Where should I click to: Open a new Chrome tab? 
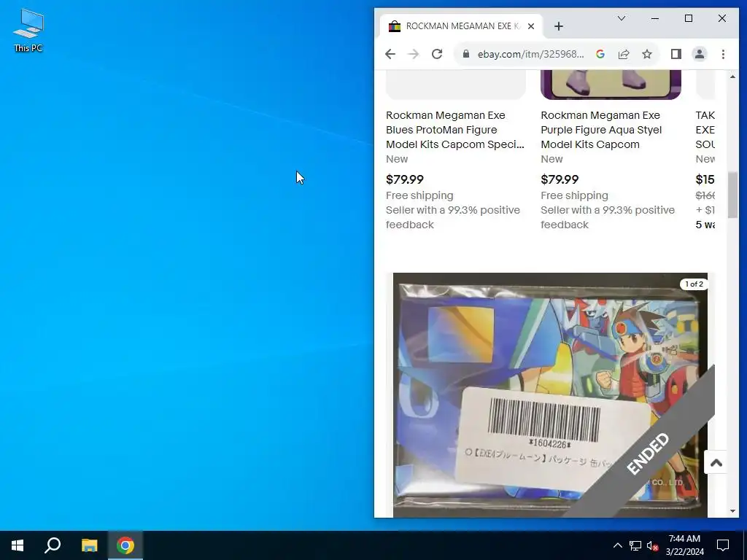[559, 27]
